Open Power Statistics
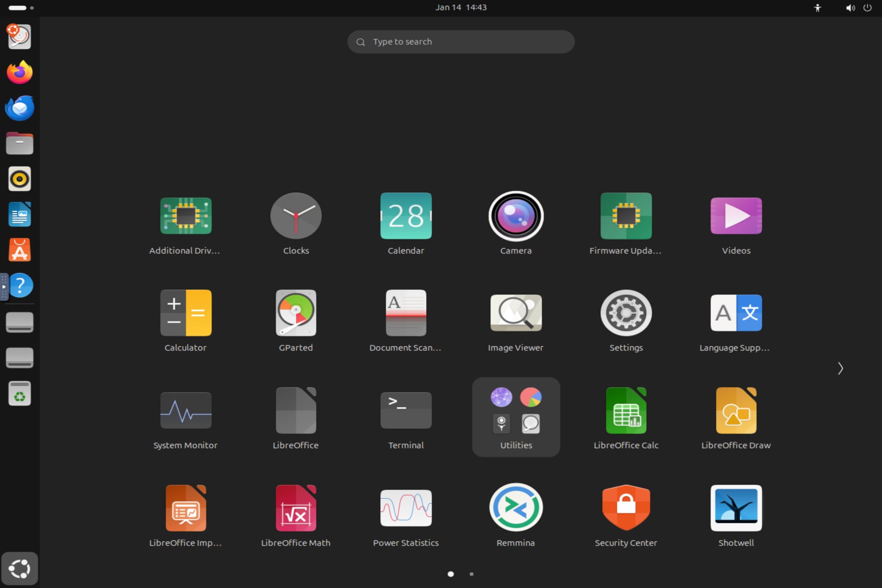 coord(406,516)
